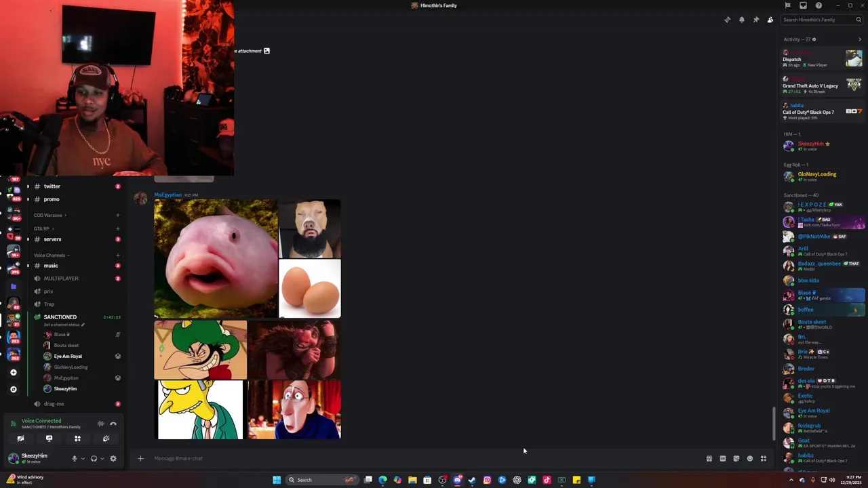Create channel in COD Warzone category
Image resolution: width=868 pixels, height=488 pixels.
[117, 216]
